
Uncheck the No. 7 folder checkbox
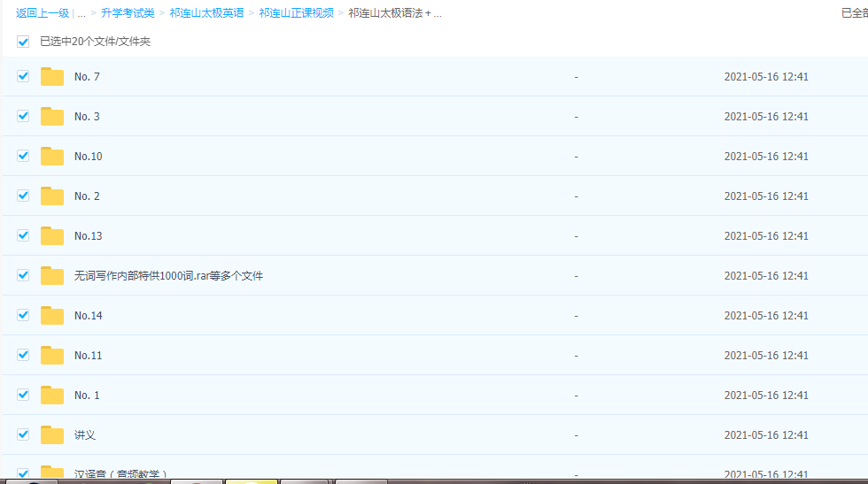[x=23, y=77]
